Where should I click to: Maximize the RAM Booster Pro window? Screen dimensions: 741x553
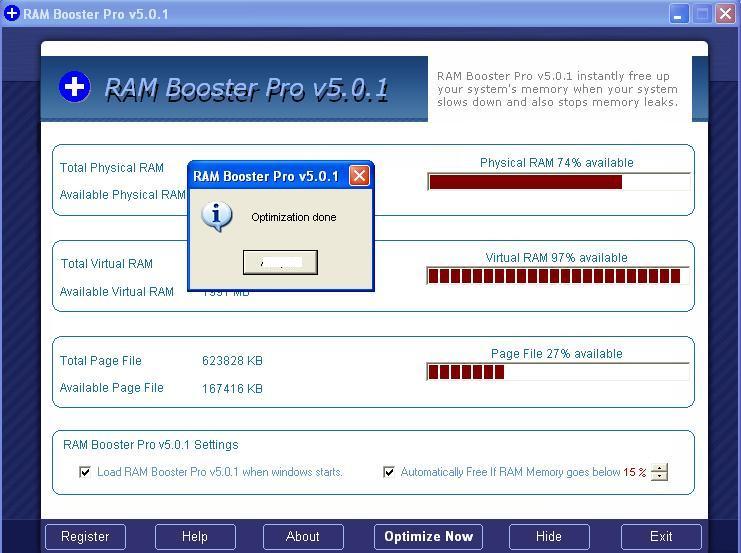coord(702,14)
